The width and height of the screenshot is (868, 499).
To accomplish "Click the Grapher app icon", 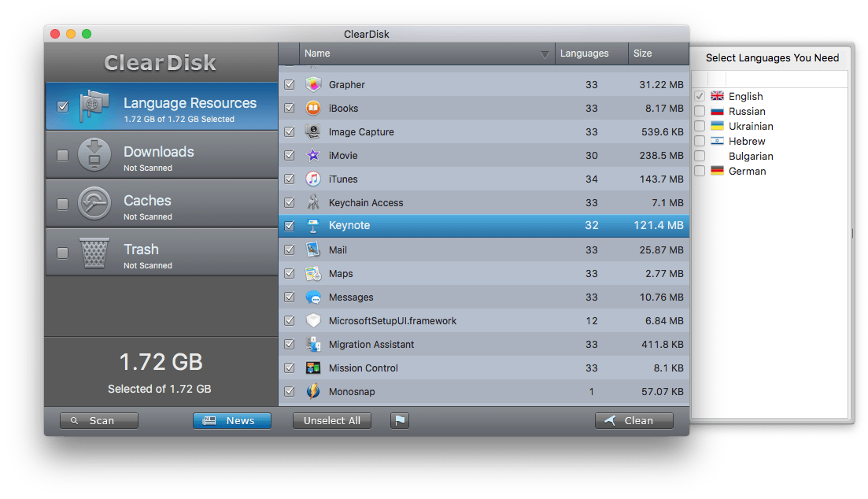I will point(314,84).
